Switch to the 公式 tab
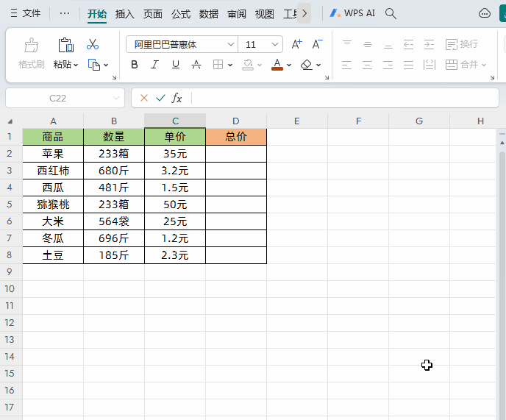Image resolution: width=506 pixels, height=420 pixels. click(x=181, y=14)
